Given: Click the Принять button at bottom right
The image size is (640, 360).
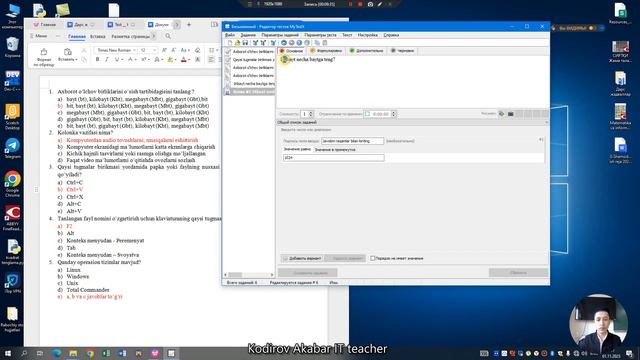Looking at the screenshot, I should [x=518, y=273].
